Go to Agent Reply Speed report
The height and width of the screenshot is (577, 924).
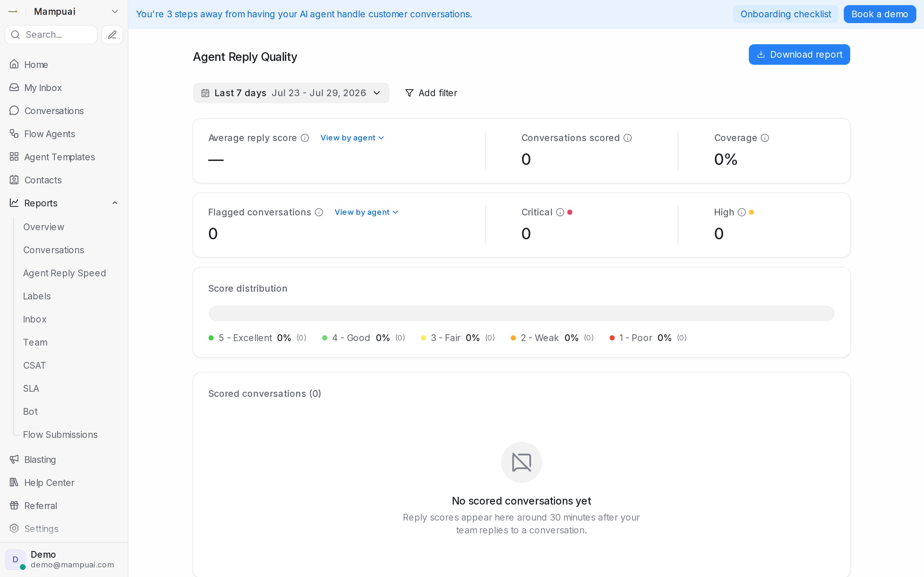[64, 273]
